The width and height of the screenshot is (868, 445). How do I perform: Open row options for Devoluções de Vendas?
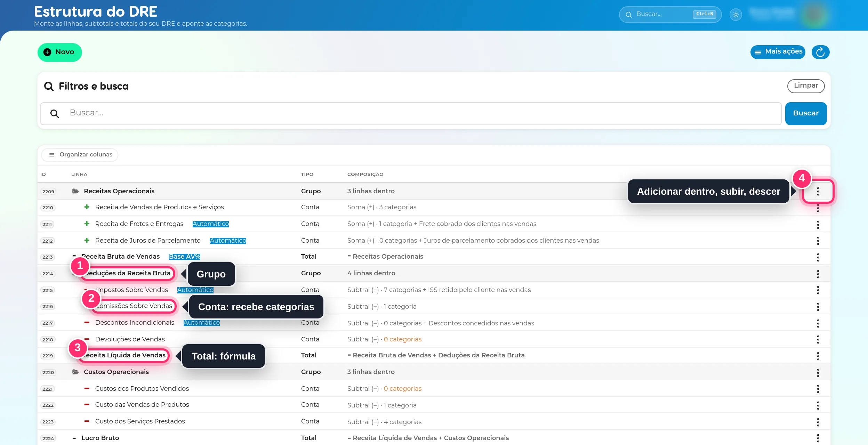818,339
